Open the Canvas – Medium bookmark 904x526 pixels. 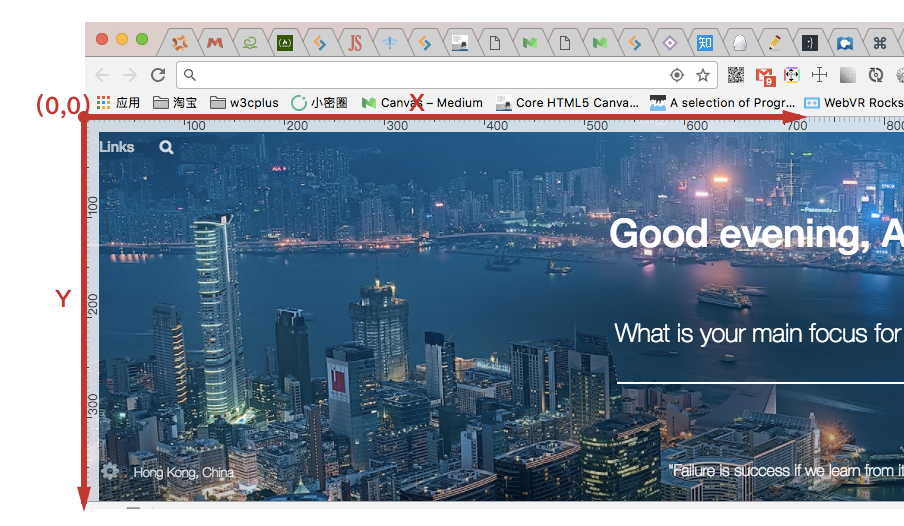point(422,103)
